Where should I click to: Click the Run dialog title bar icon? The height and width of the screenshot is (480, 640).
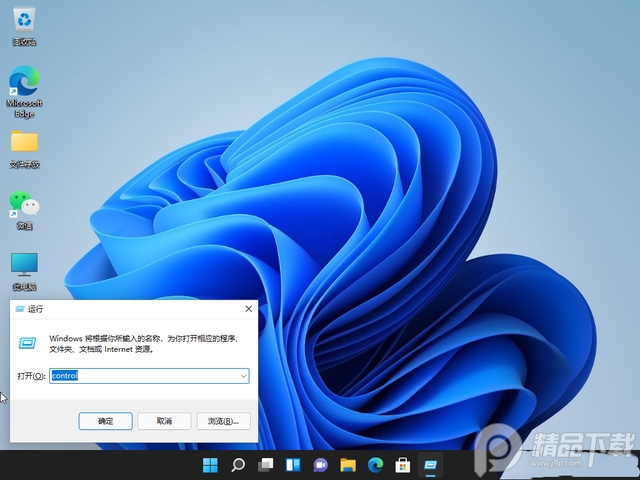click(20, 309)
